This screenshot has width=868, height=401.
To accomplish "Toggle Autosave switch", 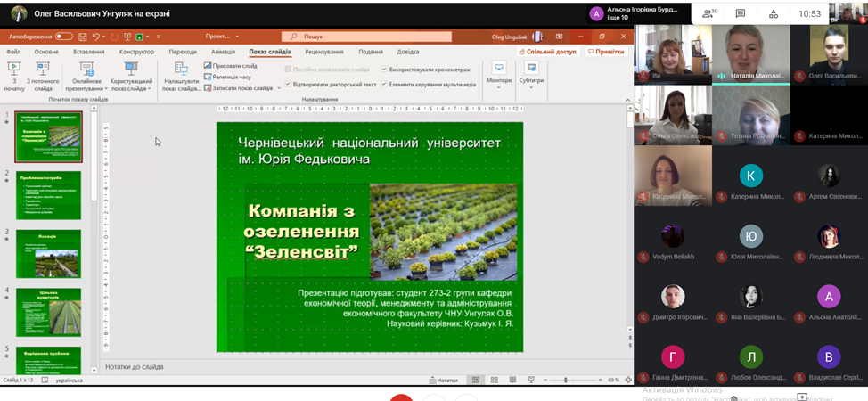I will [63, 37].
